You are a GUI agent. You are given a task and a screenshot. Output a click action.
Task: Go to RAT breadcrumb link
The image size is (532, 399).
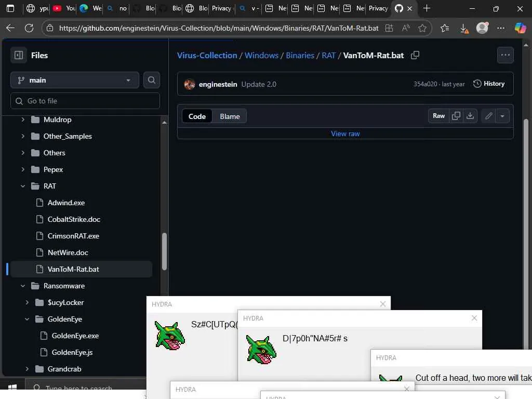328,55
